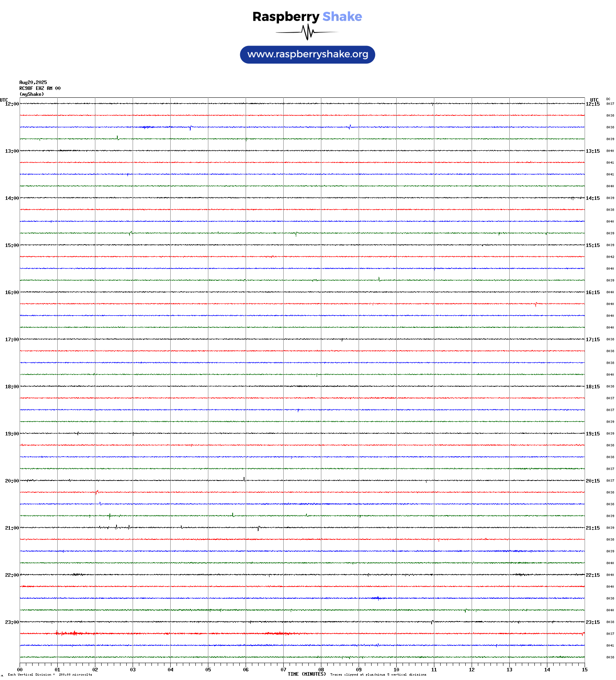616x680 pixels.
Task: Click the 18:15 right time label
Action: click(593, 387)
